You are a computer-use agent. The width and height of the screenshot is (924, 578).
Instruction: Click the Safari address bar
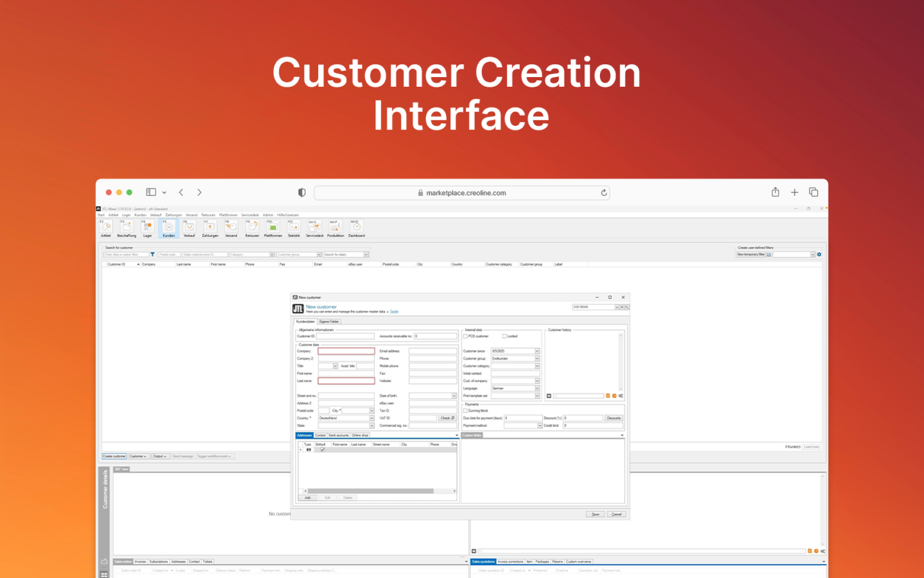click(462, 193)
